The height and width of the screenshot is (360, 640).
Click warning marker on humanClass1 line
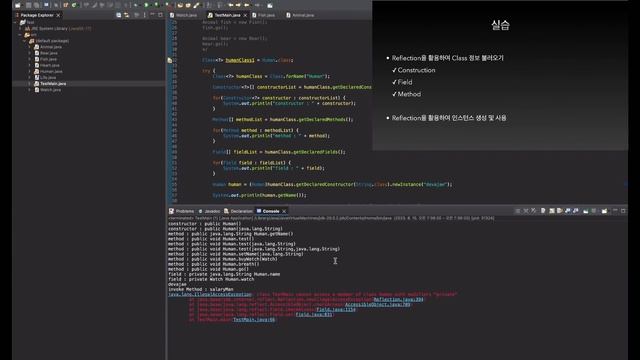click(170, 60)
